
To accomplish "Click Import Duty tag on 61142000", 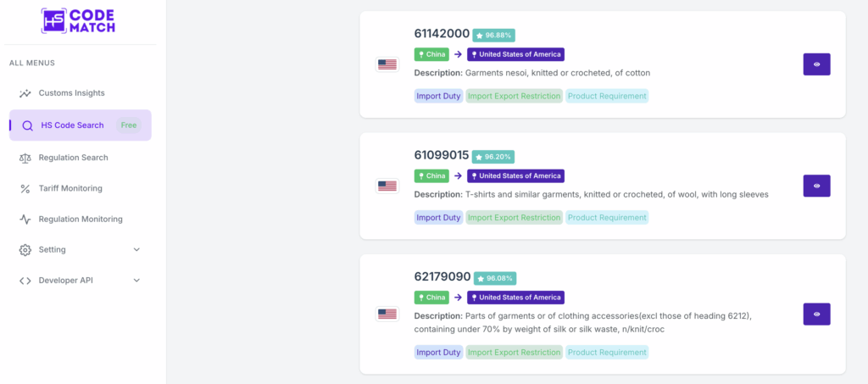I will tap(438, 96).
